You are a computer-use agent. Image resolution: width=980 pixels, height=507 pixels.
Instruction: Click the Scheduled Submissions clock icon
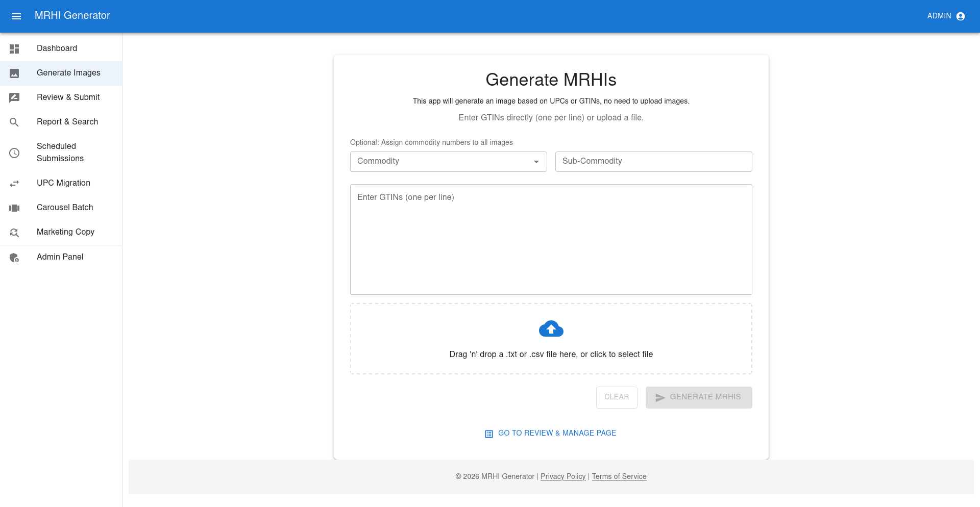pyautogui.click(x=14, y=153)
